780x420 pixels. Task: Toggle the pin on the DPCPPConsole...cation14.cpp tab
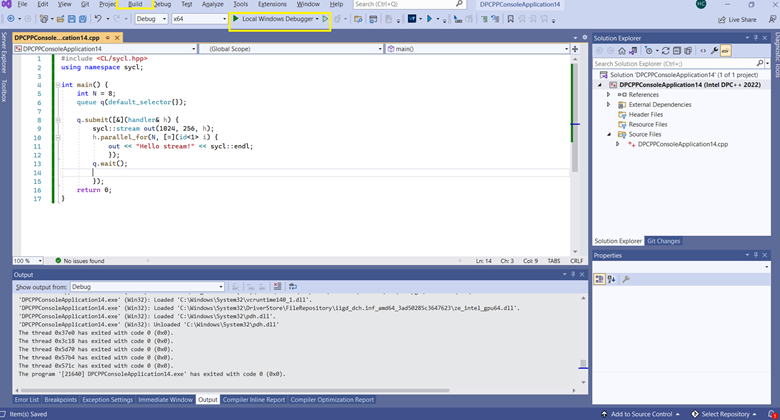point(107,38)
